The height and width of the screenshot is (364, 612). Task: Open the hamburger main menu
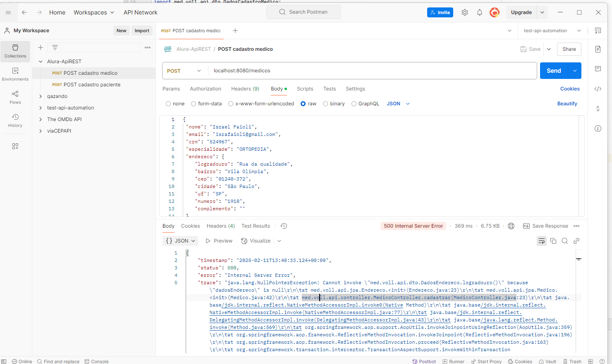(8, 12)
